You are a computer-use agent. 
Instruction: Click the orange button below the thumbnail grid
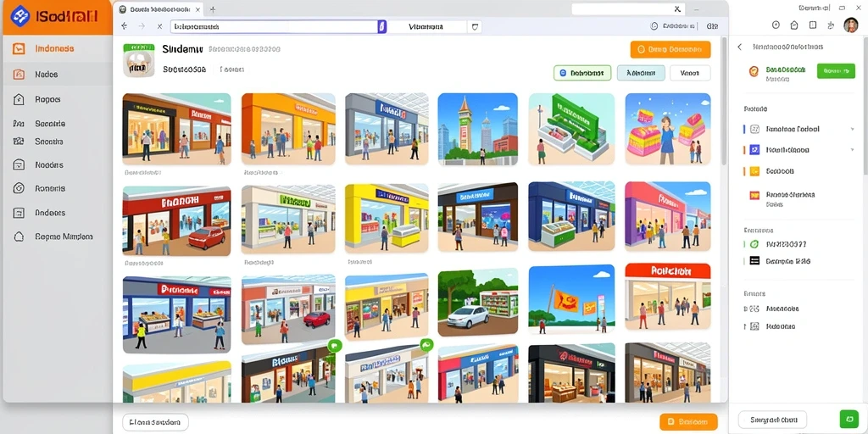click(688, 422)
